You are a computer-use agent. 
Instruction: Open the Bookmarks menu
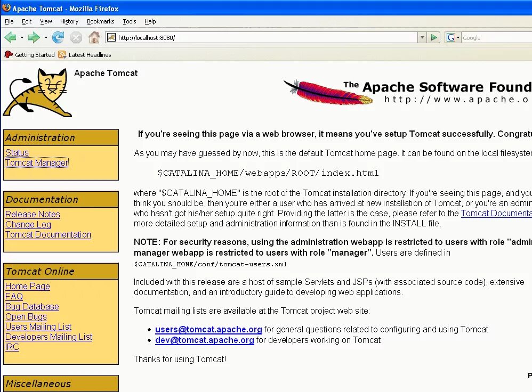[x=100, y=21]
